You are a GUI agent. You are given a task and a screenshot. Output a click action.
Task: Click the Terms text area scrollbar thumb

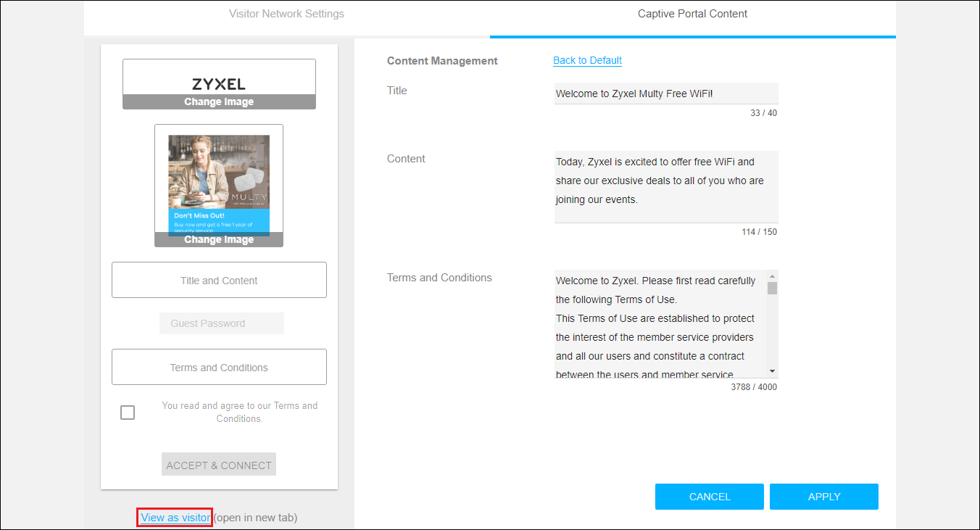click(772, 288)
